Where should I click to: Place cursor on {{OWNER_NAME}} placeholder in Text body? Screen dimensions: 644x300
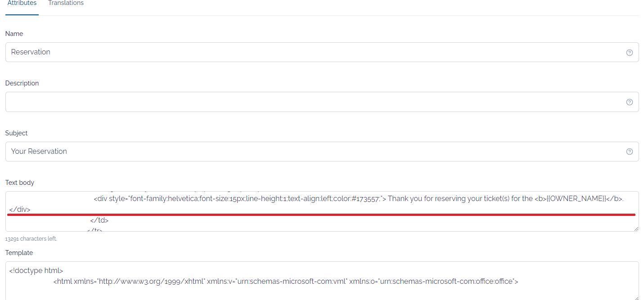(x=576, y=198)
